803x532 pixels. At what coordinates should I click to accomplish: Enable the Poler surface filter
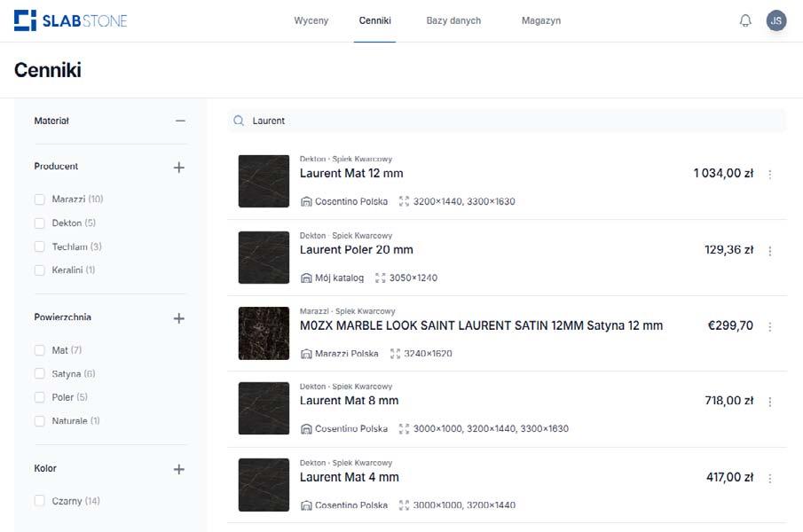pos(39,397)
